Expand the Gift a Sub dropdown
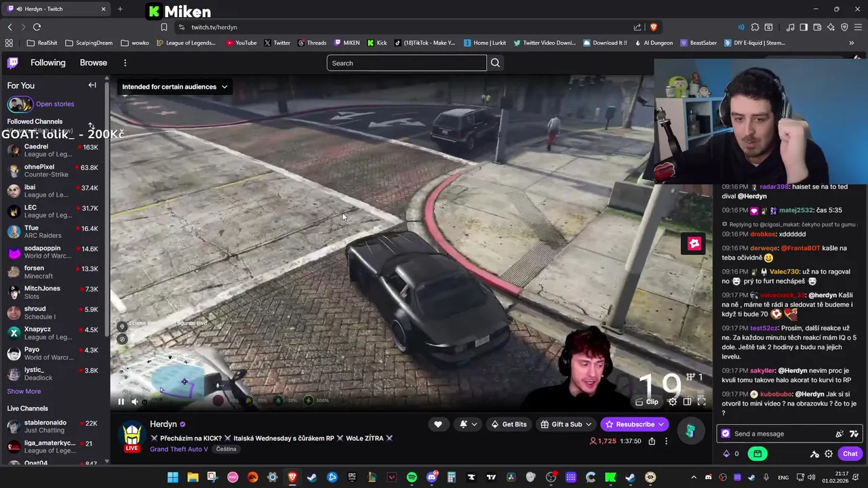 click(x=566, y=424)
